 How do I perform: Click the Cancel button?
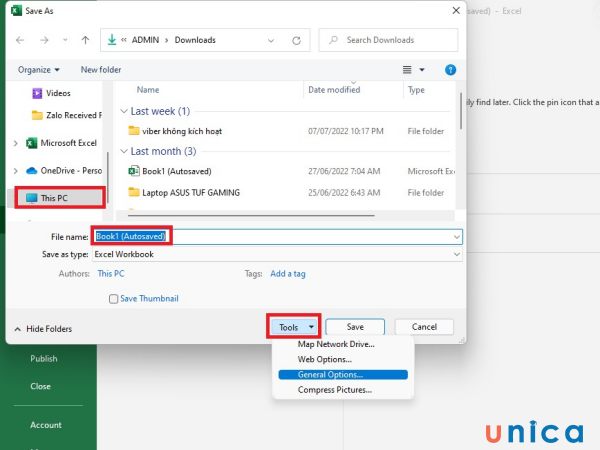coord(424,327)
